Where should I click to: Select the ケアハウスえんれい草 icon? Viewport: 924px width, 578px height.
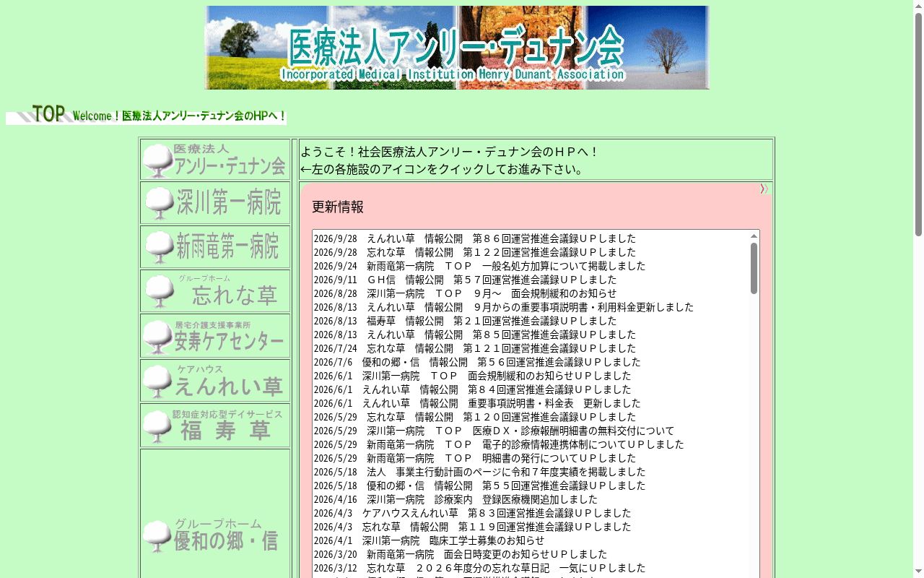(x=215, y=381)
